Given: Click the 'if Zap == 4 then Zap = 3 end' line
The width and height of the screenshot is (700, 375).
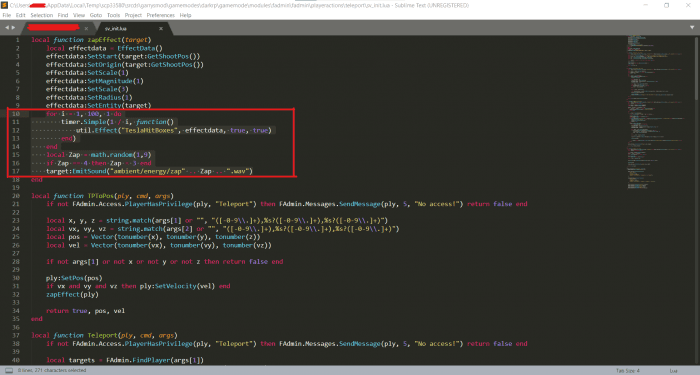Looking at the screenshot, I should pos(99,163).
